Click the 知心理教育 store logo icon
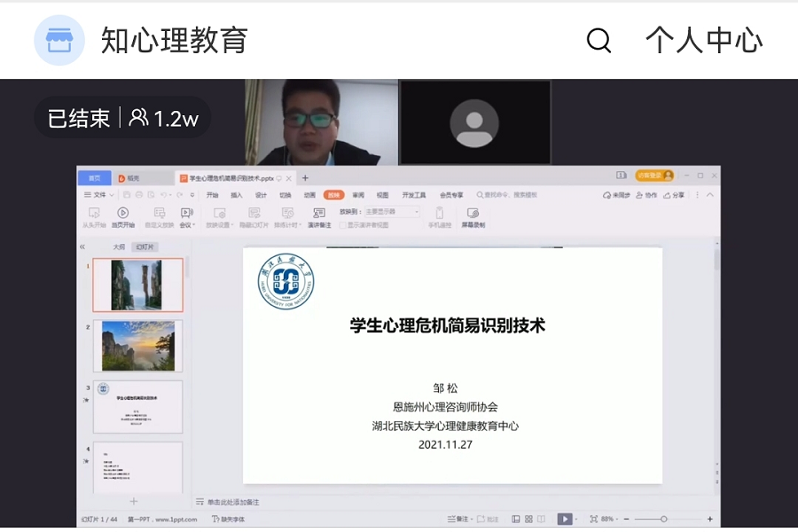The height and width of the screenshot is (532, 798). pos(59,41)
